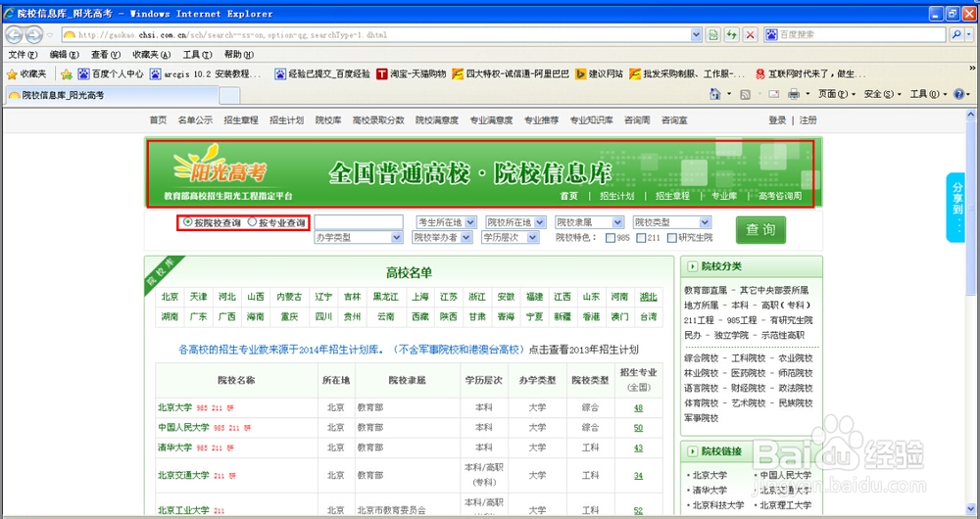980x519 pixels.
Task: Click the green Refresh icon
Action: (732, 35)
